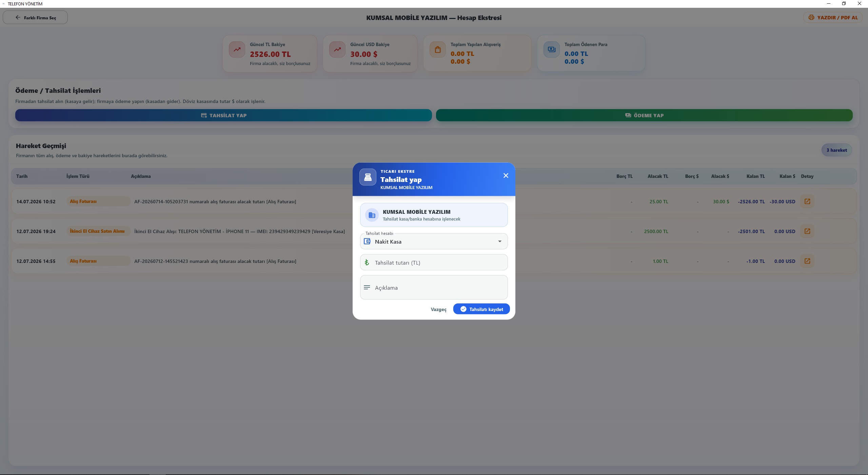Click the cash register icon in dialog header
Image resolution: width=868 pixels, height=475 pixels.
coord(368,177)
